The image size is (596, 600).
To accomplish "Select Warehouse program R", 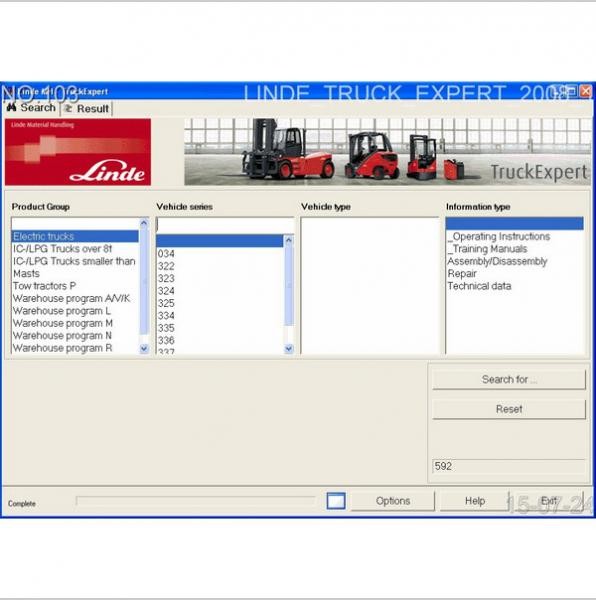I will [x=75, y=348].
